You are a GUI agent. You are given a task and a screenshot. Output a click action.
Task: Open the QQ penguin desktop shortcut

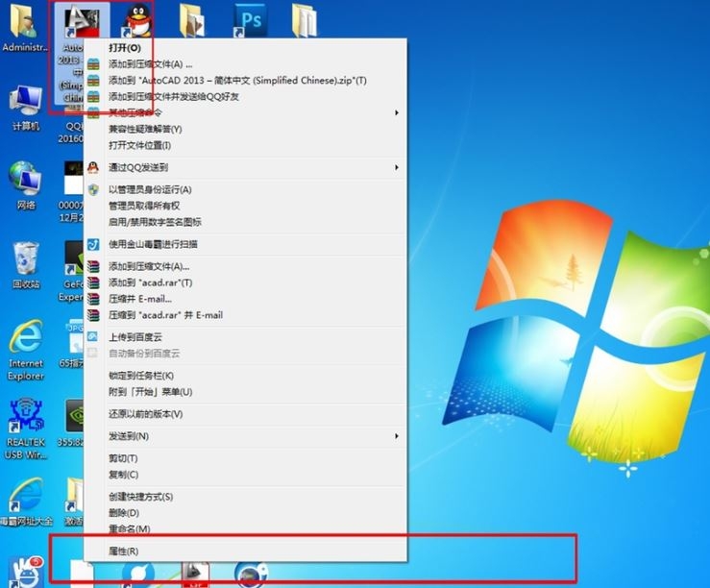click(x=137, y=20)
